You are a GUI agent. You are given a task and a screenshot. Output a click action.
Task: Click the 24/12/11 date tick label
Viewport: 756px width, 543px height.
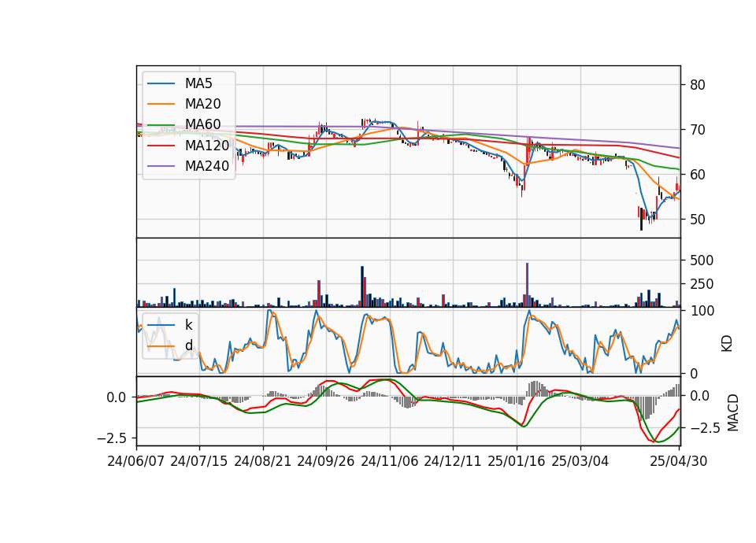tap(453, 461)
